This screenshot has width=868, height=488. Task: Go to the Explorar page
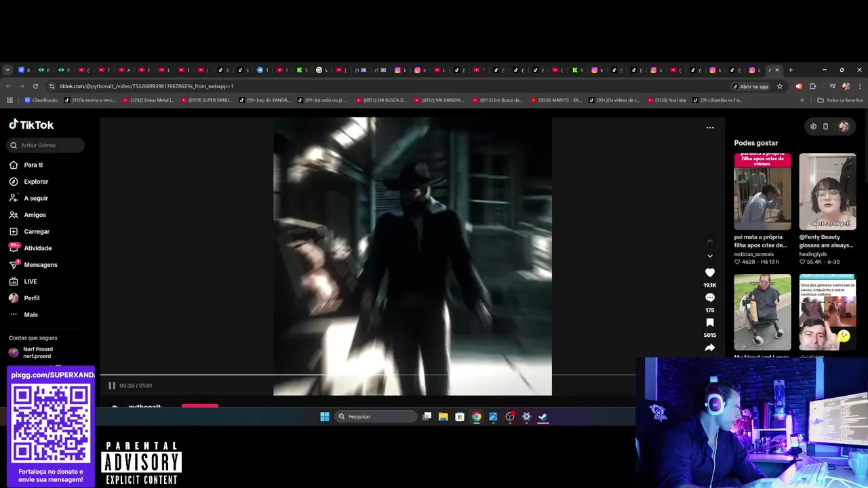click(36, 182)
